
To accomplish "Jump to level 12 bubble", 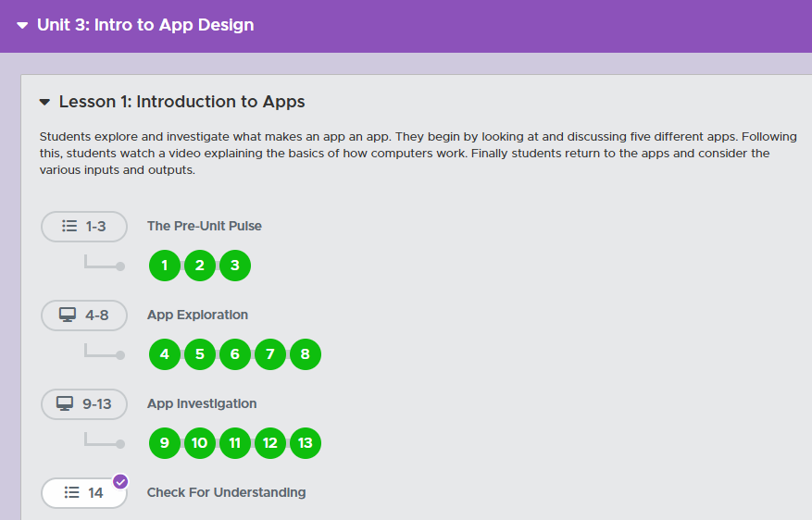I will point(270,443).
